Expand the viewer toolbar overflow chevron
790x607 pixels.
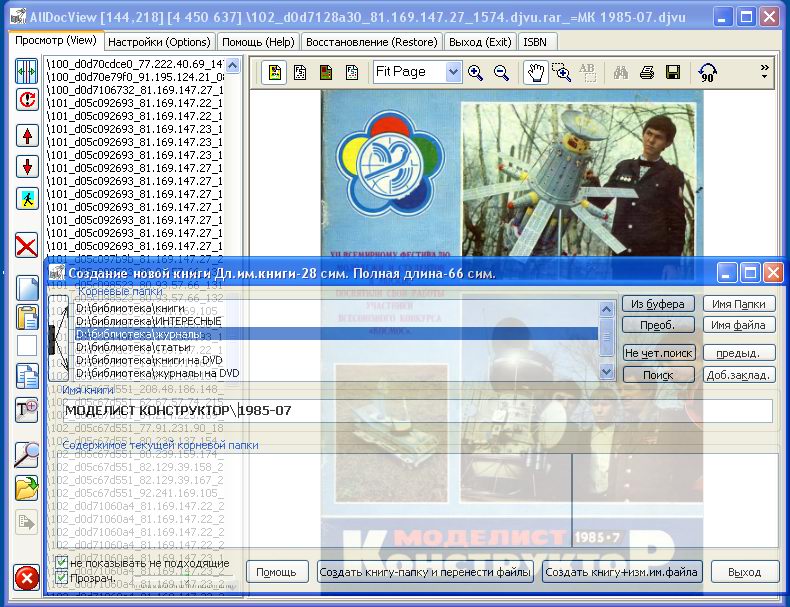765,72
